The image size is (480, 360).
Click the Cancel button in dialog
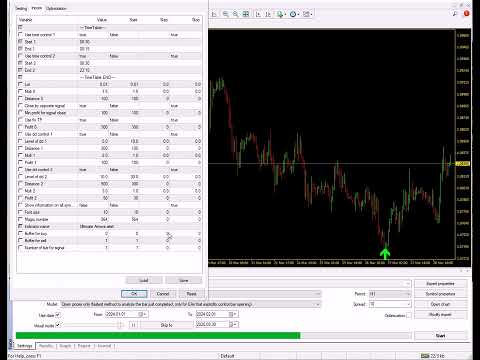pos(163,294)
